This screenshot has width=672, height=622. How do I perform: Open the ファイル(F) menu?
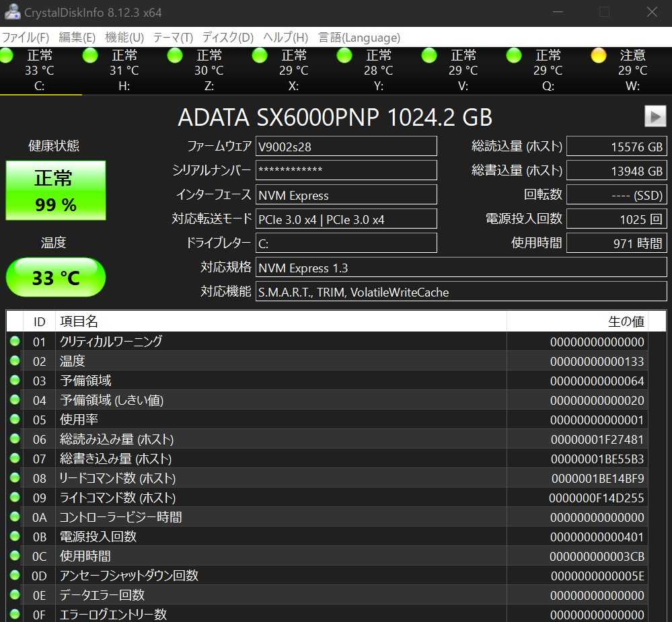tap(26, 38)
